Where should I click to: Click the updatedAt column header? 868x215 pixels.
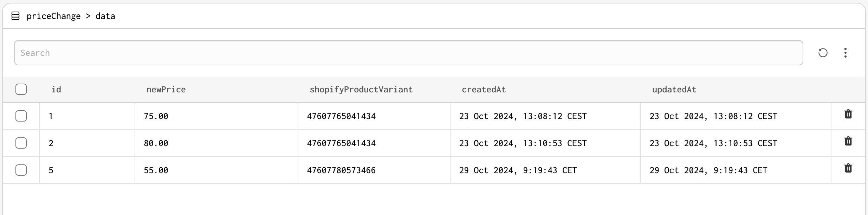point(674,90)
